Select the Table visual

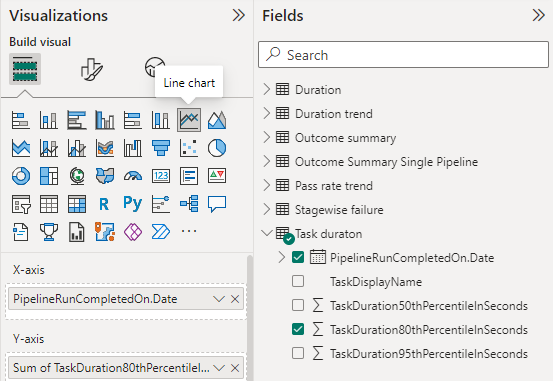[x=49, y=204]
